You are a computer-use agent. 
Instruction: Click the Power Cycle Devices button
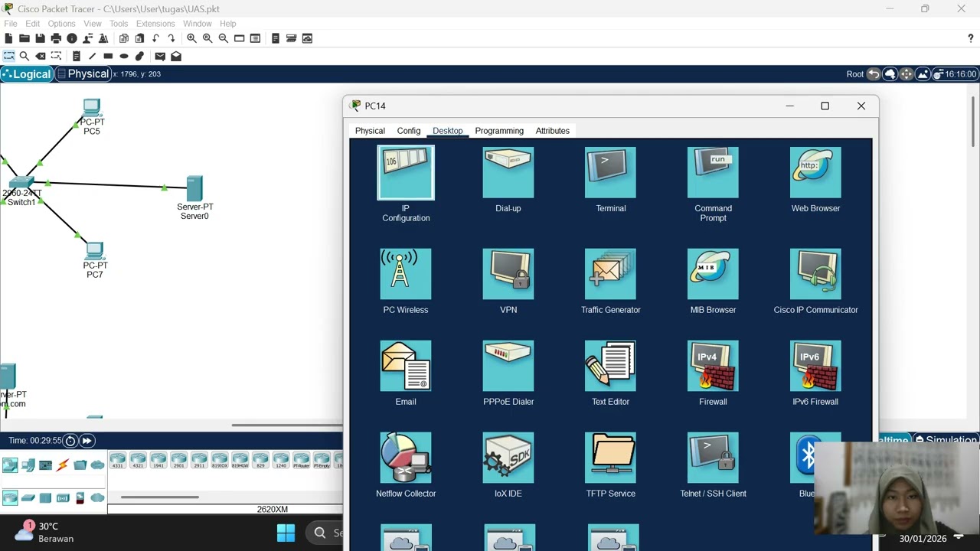[x=70, y=441]
